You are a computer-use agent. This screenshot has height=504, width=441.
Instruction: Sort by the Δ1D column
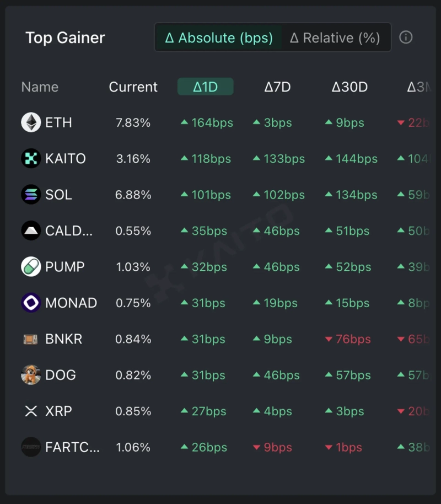point(205,87)
